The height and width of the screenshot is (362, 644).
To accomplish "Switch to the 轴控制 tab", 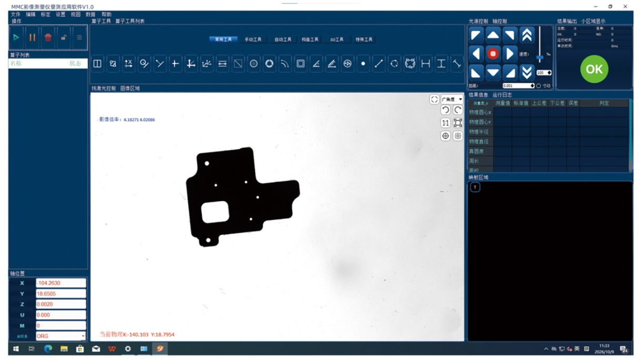I will [x=500, y=22].
